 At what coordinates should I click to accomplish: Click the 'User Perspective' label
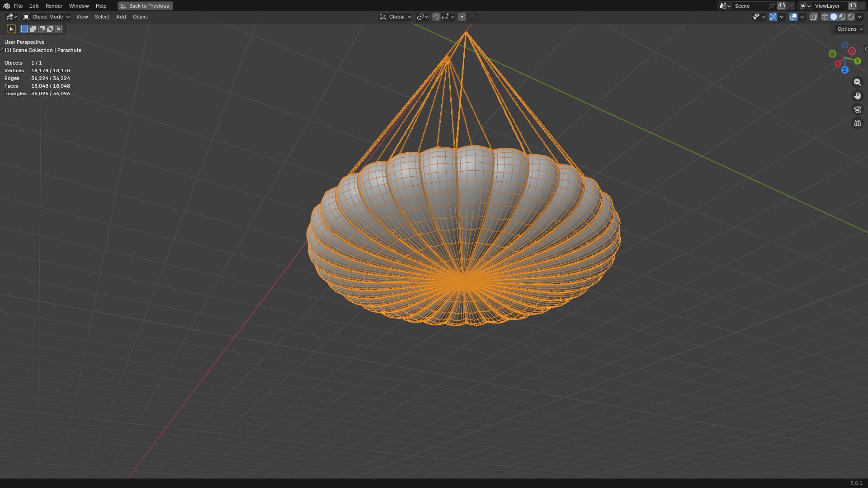(24, 42)
